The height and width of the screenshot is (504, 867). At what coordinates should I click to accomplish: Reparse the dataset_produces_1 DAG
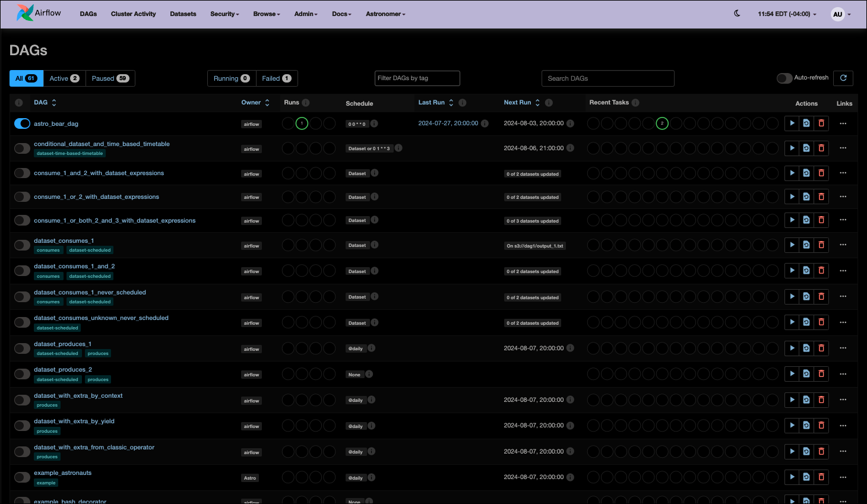coord(806,348)
